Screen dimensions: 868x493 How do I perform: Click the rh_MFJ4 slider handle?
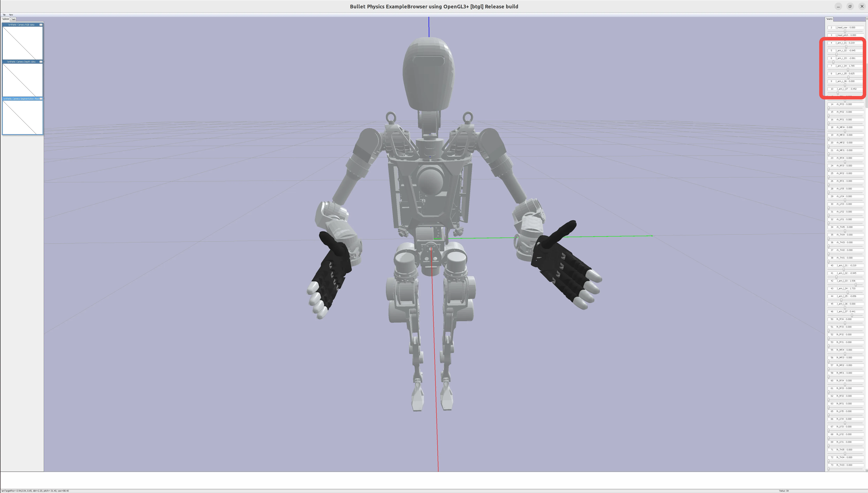tap(845, 131)
